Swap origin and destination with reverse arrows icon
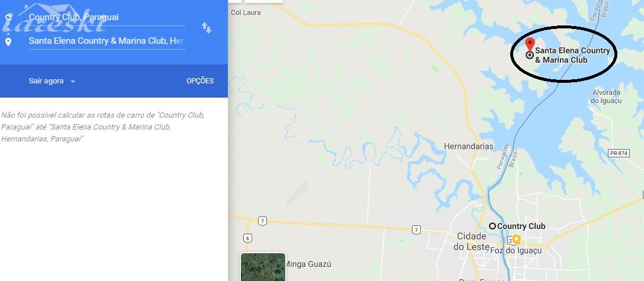 point(206,28)
